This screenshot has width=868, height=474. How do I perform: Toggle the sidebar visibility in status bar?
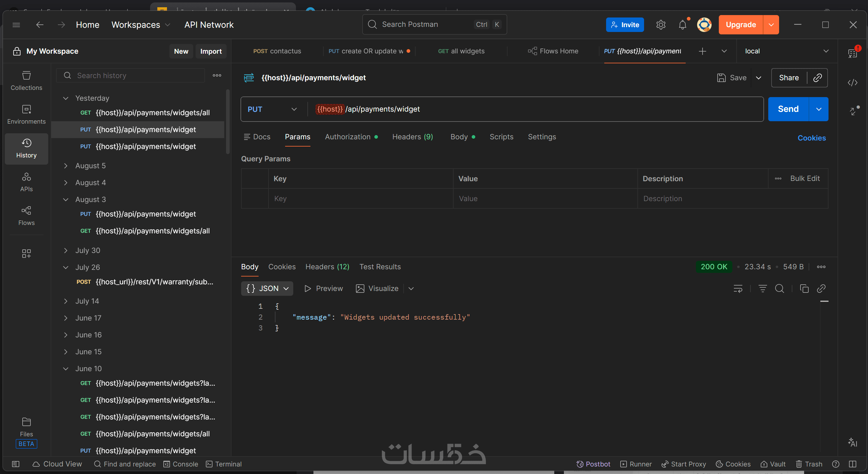15,464
